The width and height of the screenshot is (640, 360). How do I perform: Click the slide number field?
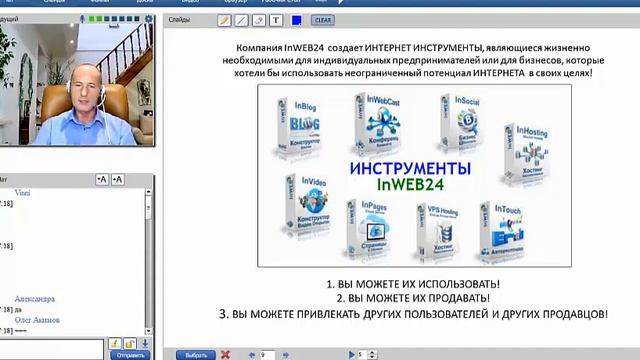coord(267,355)
